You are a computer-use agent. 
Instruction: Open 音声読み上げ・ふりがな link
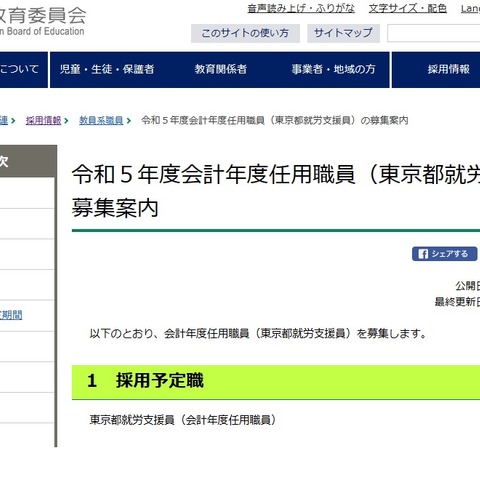pyautogui.click(x=301, y=8)
